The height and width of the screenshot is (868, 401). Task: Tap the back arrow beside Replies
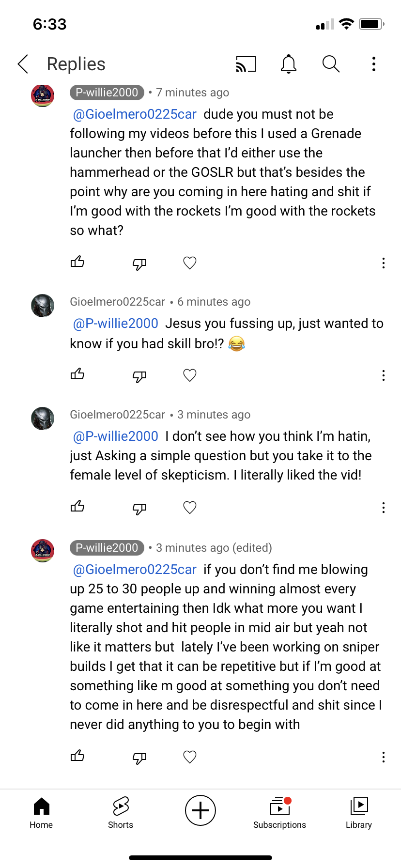click(x=23, y=64)
